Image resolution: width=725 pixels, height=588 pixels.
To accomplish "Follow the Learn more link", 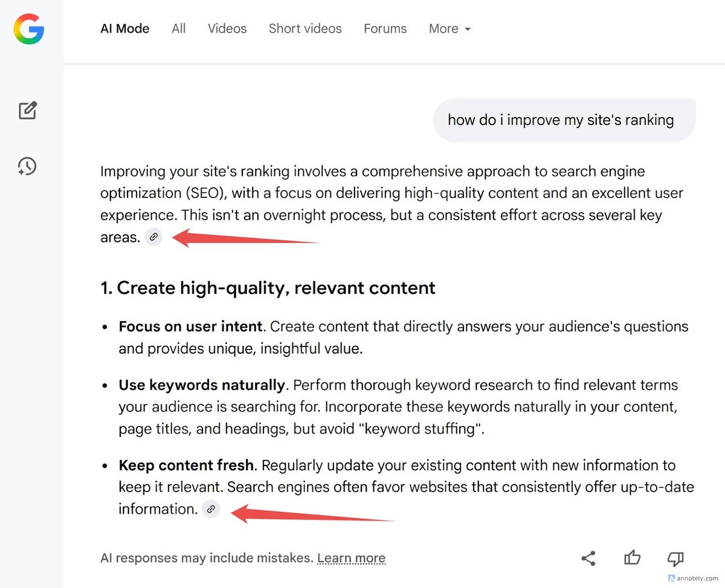I will [x=351, y=558].
